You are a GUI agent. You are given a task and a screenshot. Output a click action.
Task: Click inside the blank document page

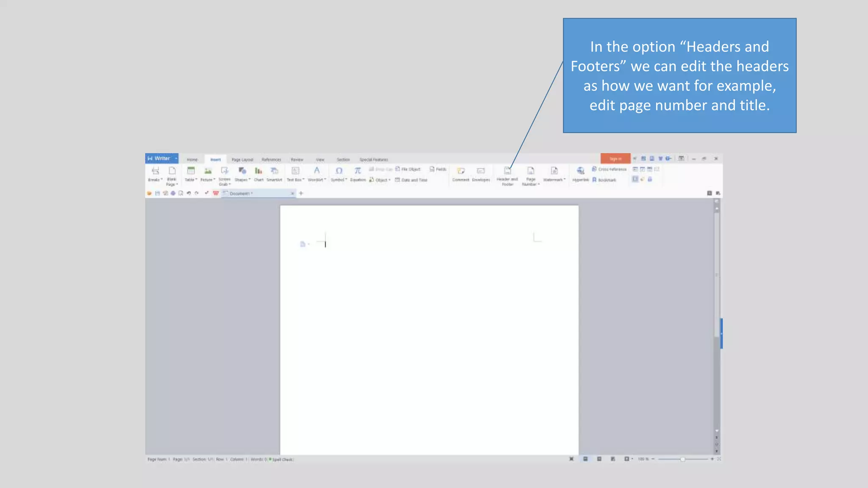coord(429,330)
